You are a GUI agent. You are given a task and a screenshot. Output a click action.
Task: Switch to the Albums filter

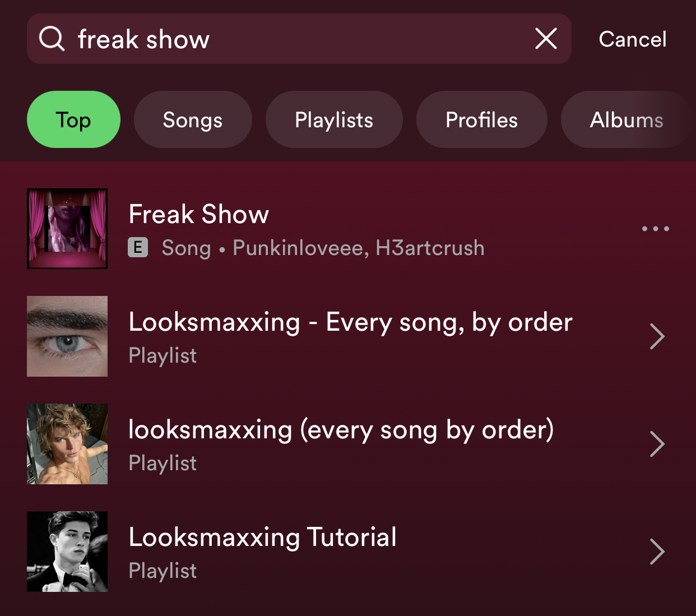pos(627,119)
